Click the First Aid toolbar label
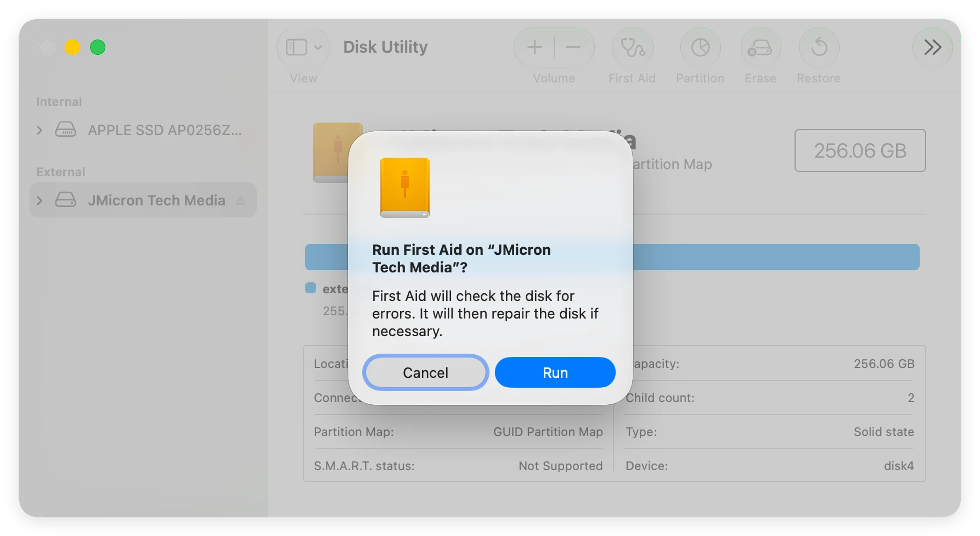 pos(632,78)
